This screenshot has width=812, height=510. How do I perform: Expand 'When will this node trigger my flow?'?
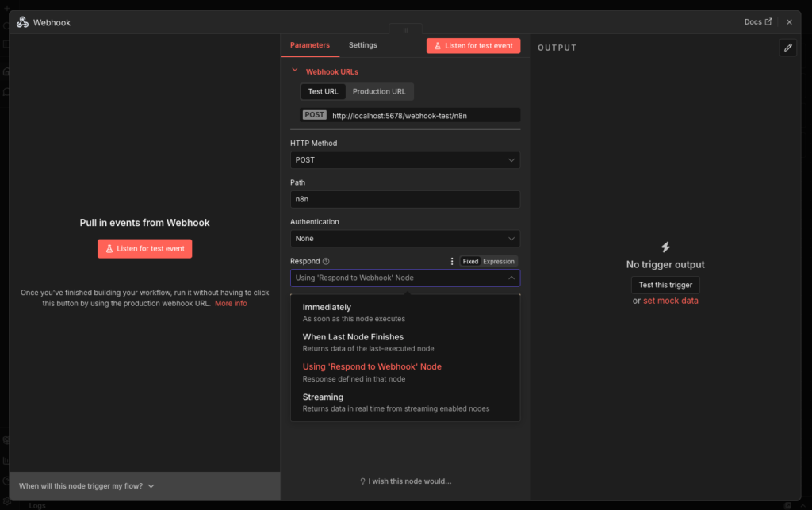click(x=87, y=485)
